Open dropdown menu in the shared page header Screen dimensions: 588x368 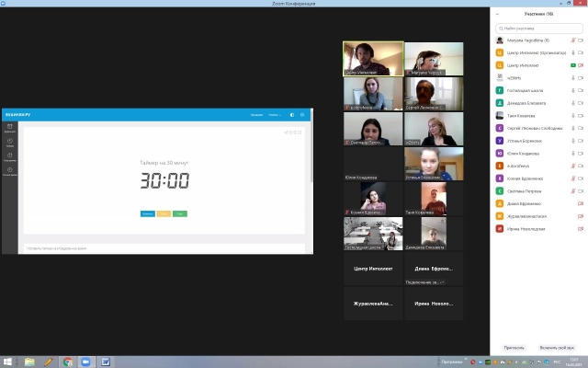tap(275, 115)
